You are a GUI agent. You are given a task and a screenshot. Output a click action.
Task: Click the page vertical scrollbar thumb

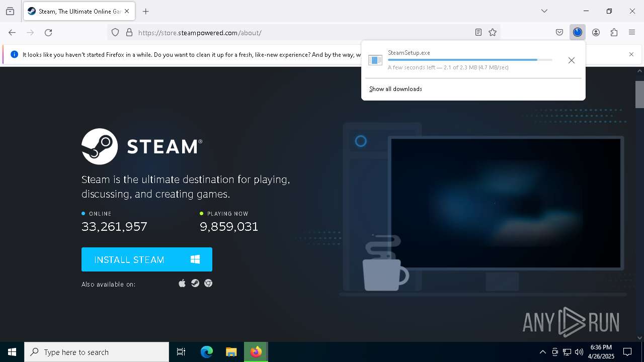tap(639, 94)
